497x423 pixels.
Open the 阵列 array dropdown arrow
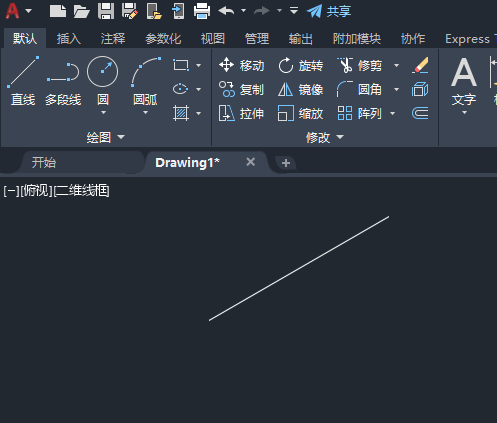tap(393, 114)
